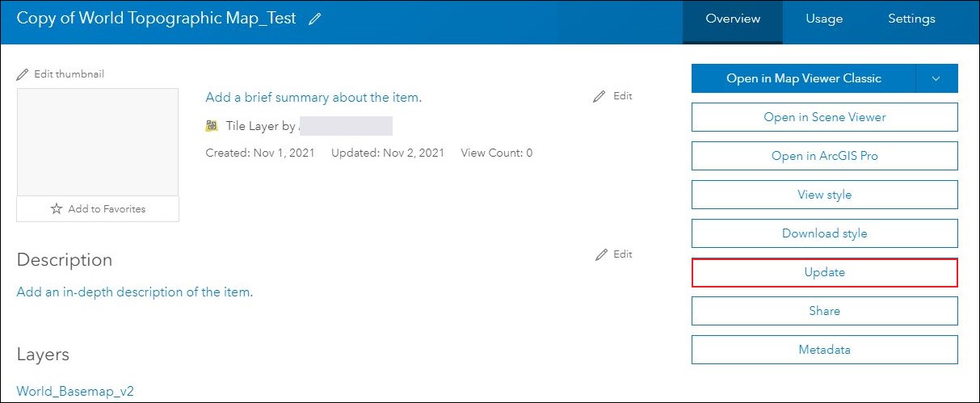Click the Description heading
The image size is (980, 403).
pyautogui.click(x=65, y=260)
